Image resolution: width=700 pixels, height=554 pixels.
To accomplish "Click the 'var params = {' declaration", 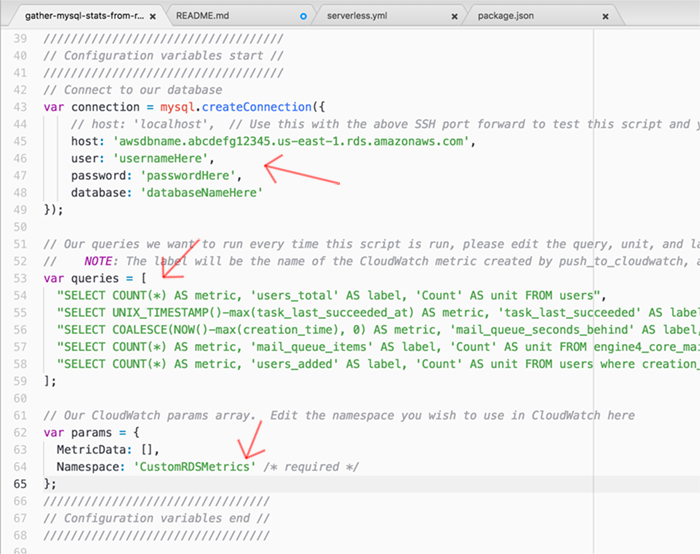I will (x=92, y=433).
